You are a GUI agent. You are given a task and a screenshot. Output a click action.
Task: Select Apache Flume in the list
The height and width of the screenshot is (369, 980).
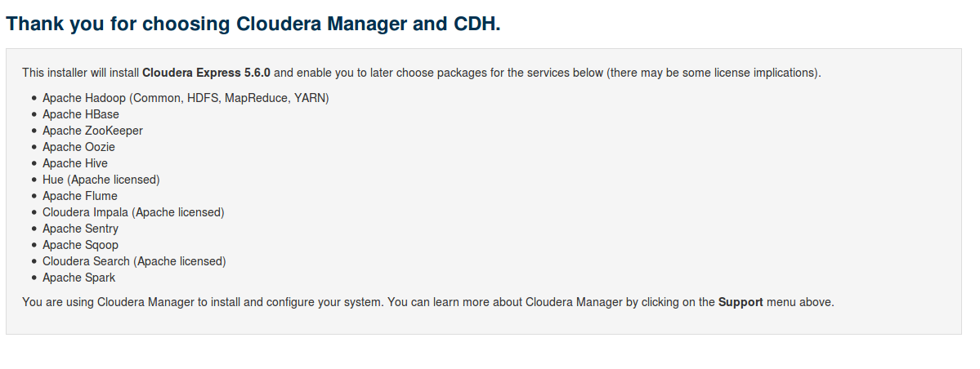tap(80, 196)
